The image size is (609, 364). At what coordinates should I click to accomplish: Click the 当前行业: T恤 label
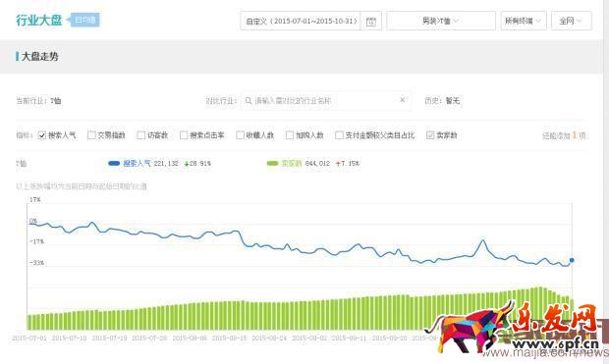click(38, 101)
